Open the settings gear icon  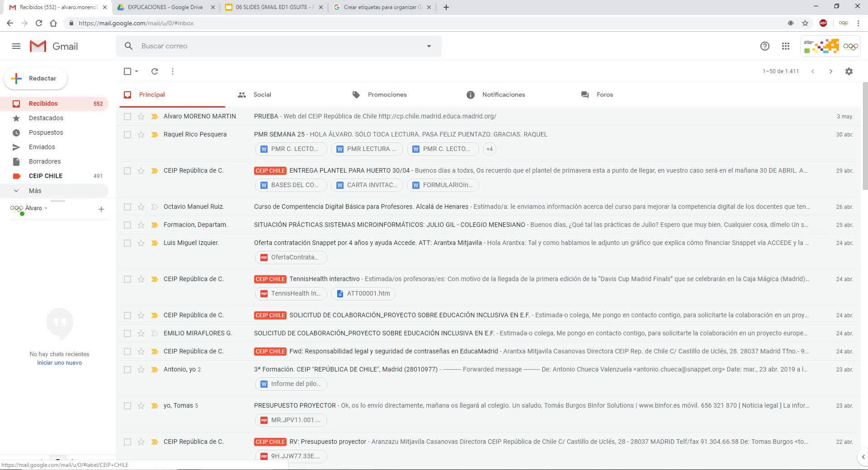tap(849, 71)
